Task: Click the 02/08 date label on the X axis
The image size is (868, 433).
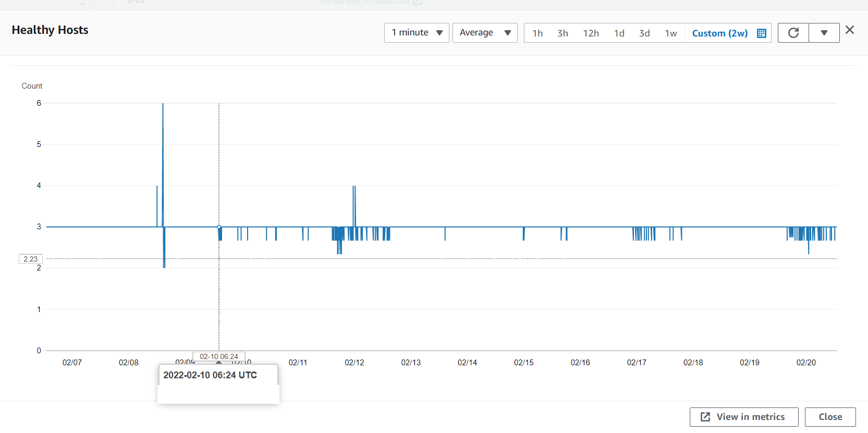Action: tap(129, 363)
